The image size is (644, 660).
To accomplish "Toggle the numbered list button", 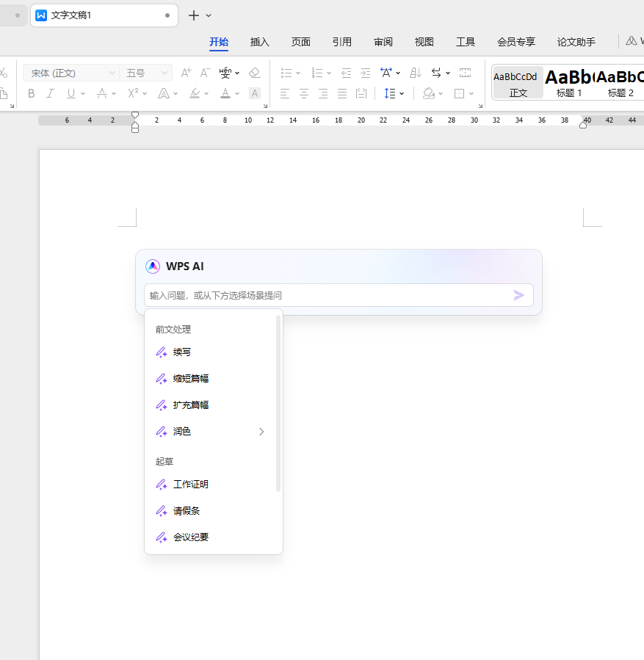I will 317,73.
